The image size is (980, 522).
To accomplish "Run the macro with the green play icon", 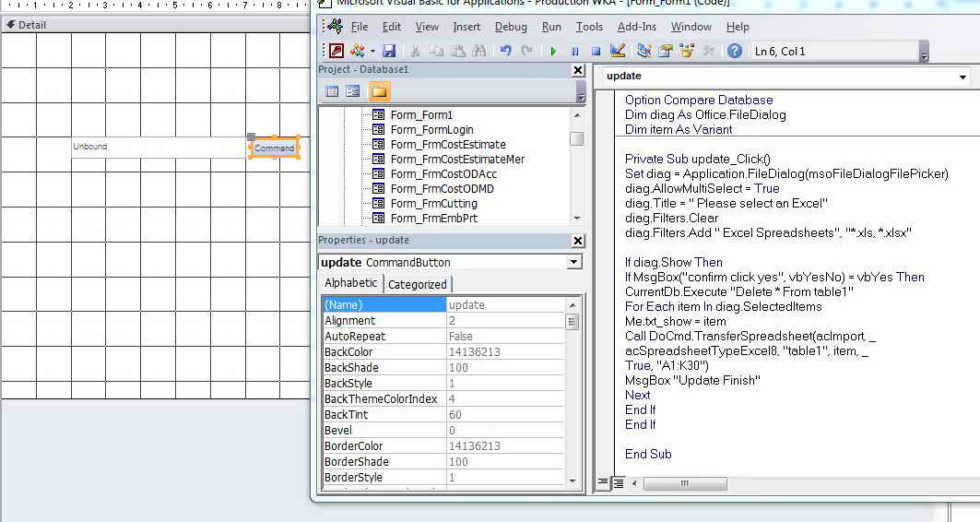I will coord(553,52).
